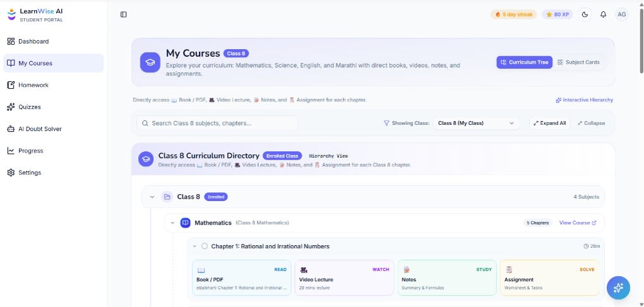Image resolution: width=644 pixels, height=307 pixels.
Task: Click graduation cap icon beside Class 8 Curriculum Directory
Action: pos(146,159)
